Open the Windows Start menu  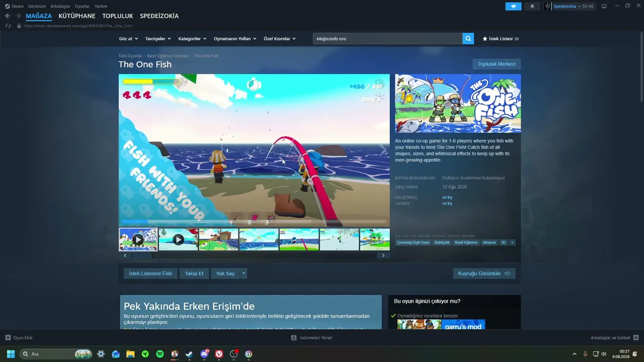(x=11, y=354)
